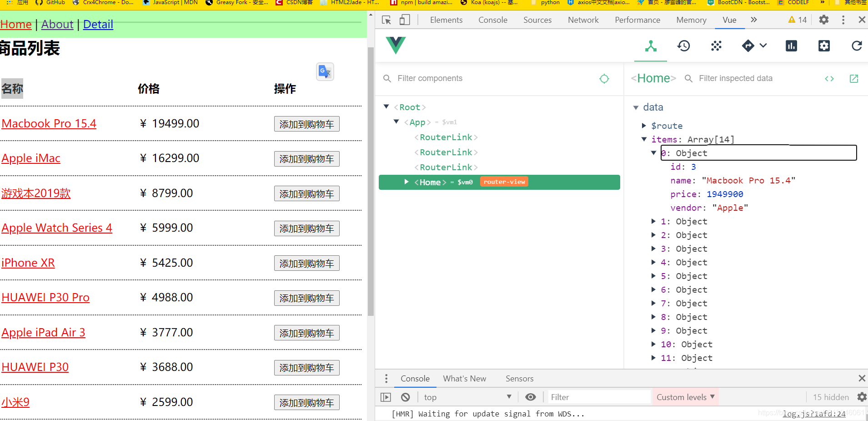
Task: Show more DevTools tabs
Action: [754, 20]
